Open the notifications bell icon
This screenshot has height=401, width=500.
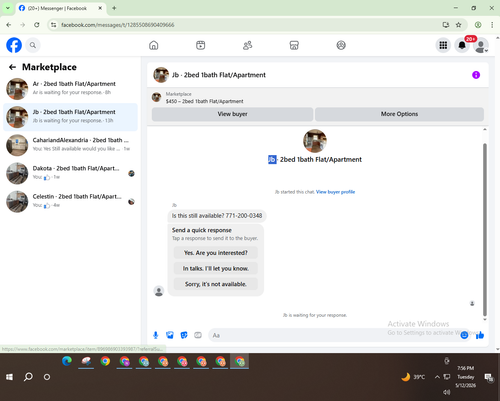click(x=462, y=45)
